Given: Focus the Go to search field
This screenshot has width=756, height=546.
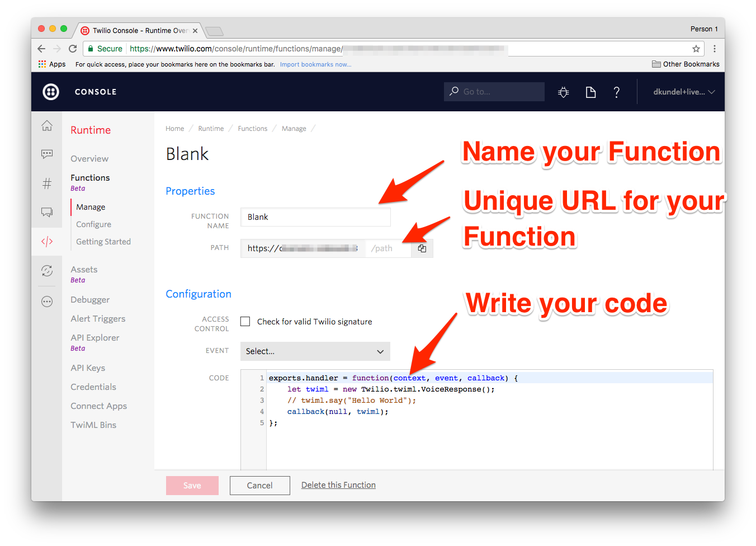Looking at the screenshot, I should point(494,92).
